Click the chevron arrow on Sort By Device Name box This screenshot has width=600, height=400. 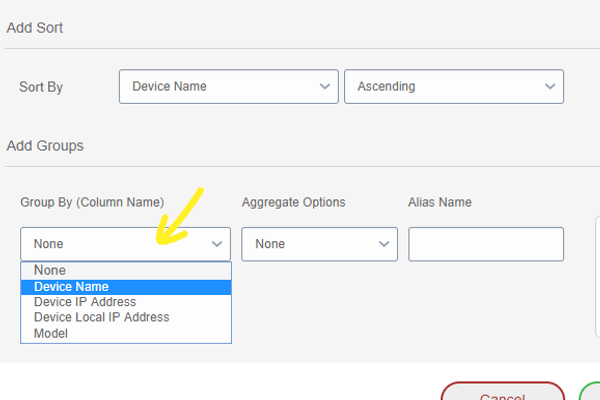324,87
